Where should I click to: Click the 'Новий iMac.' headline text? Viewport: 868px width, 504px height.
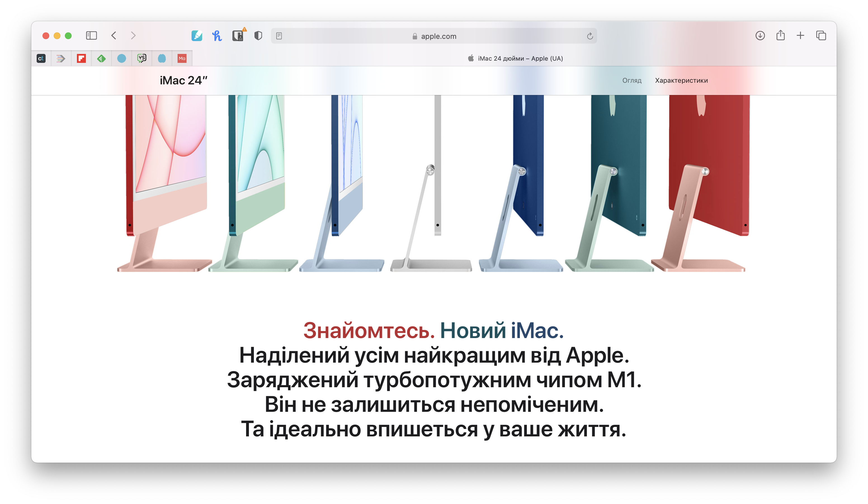pyautogui.click(x=502, y=330)
